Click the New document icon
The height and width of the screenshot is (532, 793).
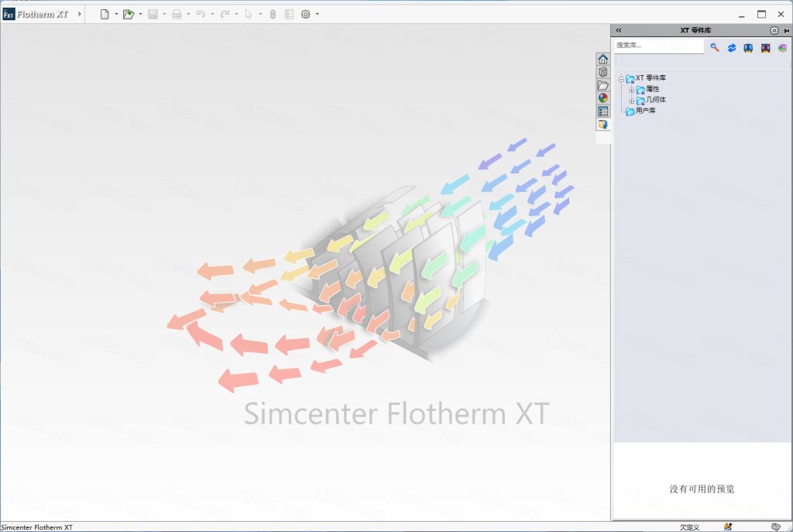105,14
